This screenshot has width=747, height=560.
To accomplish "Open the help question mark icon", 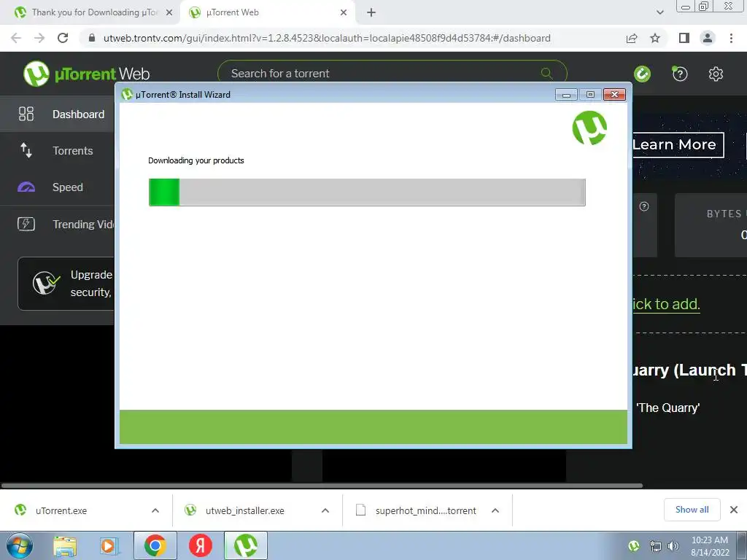I will pyautogui.click(x=680, y=74).
